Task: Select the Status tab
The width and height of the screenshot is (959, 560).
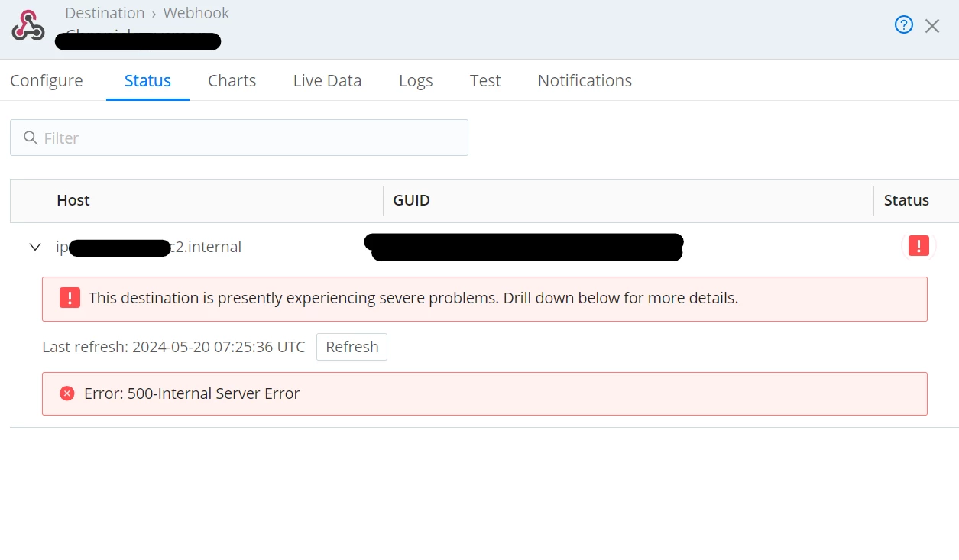Action: coord(147,80)
